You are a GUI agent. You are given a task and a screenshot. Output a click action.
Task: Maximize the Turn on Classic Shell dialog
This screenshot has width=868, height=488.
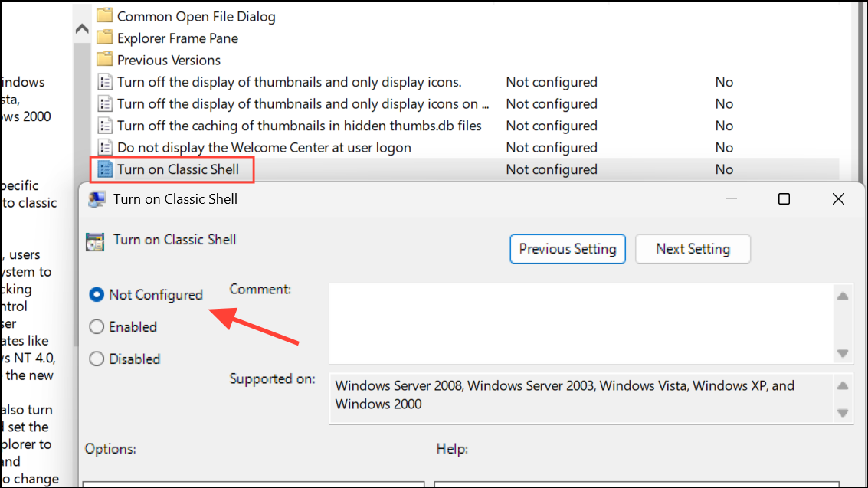[784, 199]
